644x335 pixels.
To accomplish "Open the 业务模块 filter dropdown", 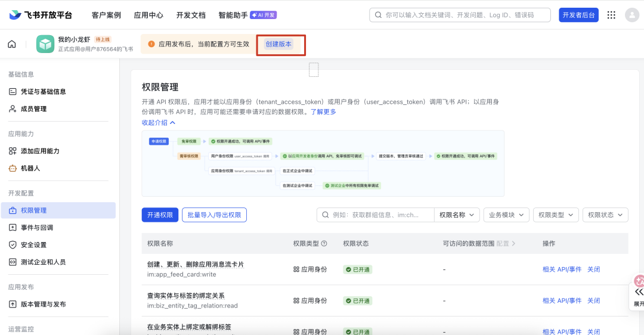I will tap(506, 215).
